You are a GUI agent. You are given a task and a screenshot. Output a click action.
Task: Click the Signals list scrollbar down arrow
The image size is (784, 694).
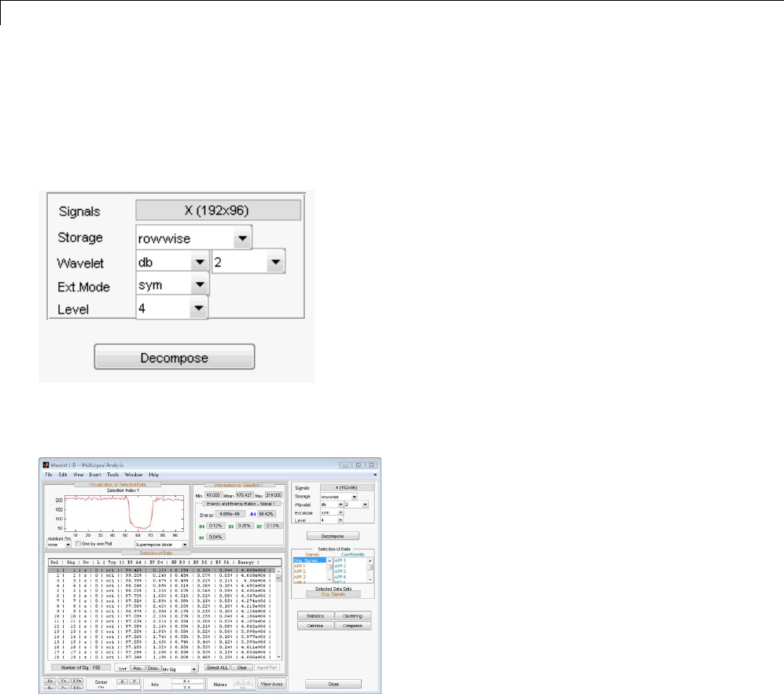tap(329, 579)
